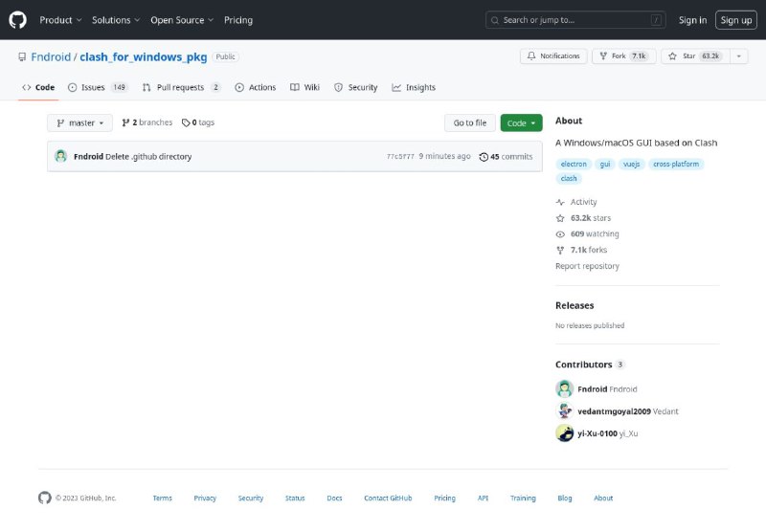Viewport: 766px width, 532px height.
Task: Click the Sign up button
Action: (x=735, y=20)
